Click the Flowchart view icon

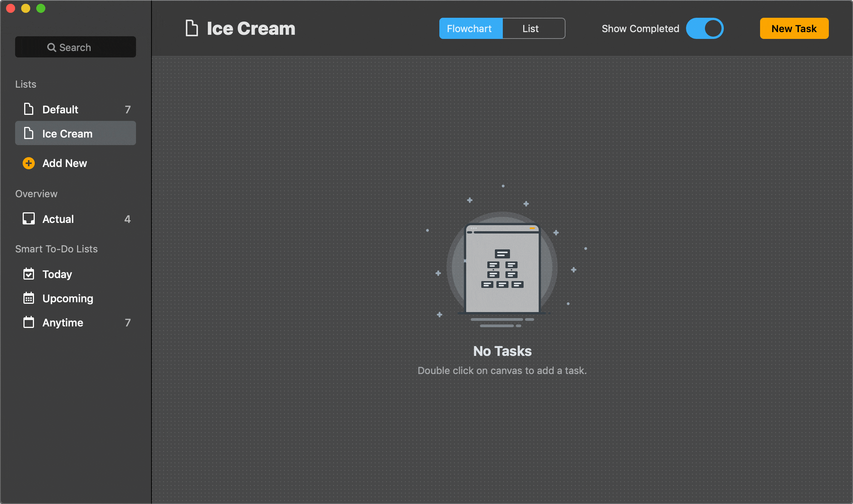469,28
